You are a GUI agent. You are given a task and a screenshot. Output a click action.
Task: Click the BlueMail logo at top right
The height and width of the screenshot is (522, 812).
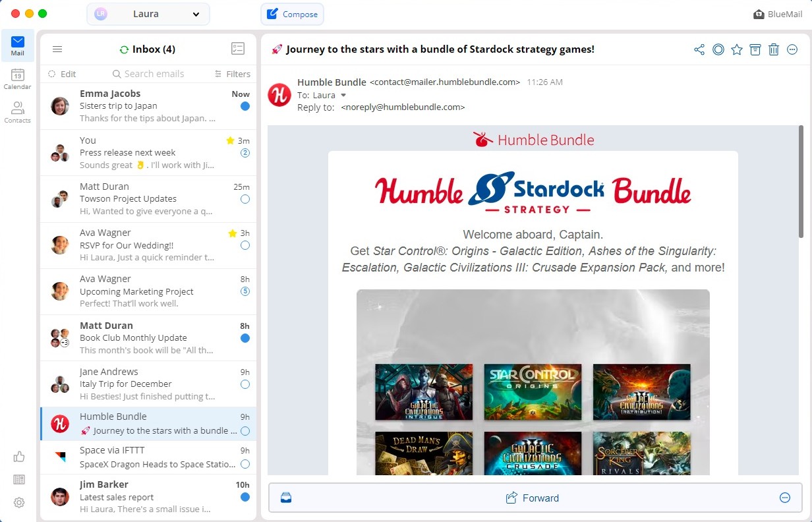click(x=778, y=14)
